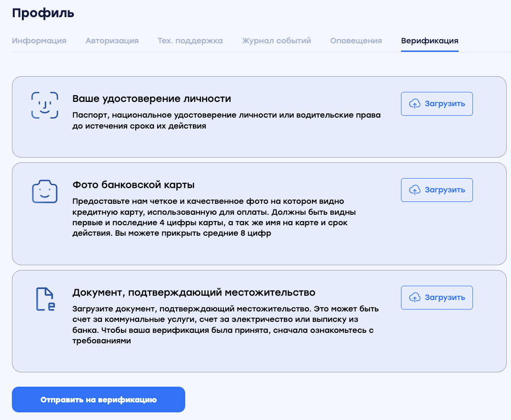Click the Профиль page title
The image size is (511, 420).
point(43,13)
